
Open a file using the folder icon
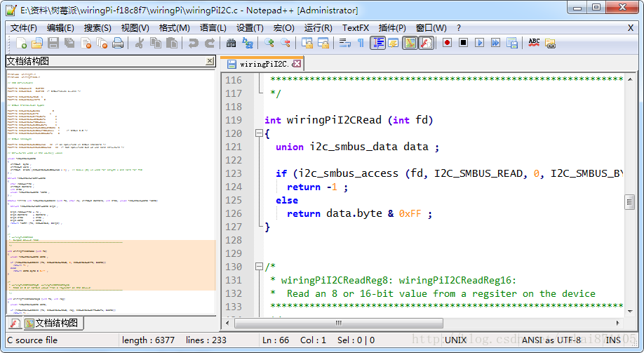(x=37, y=43)
